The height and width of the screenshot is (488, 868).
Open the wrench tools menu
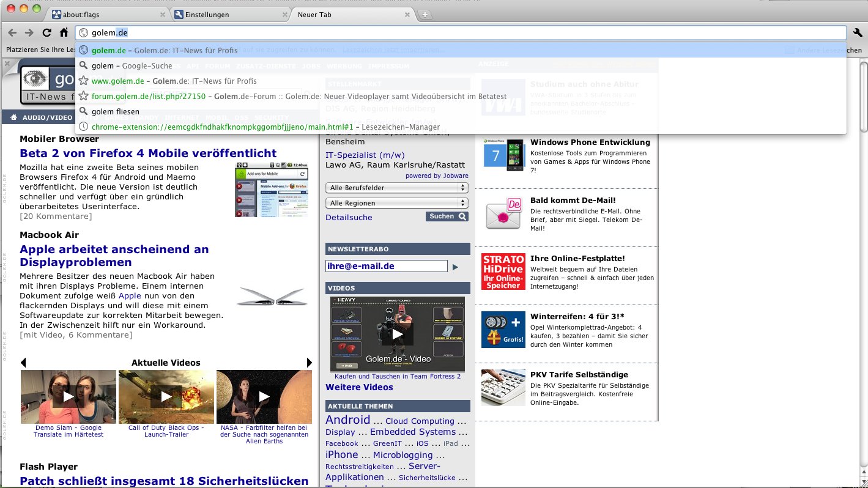click(858, 32)
